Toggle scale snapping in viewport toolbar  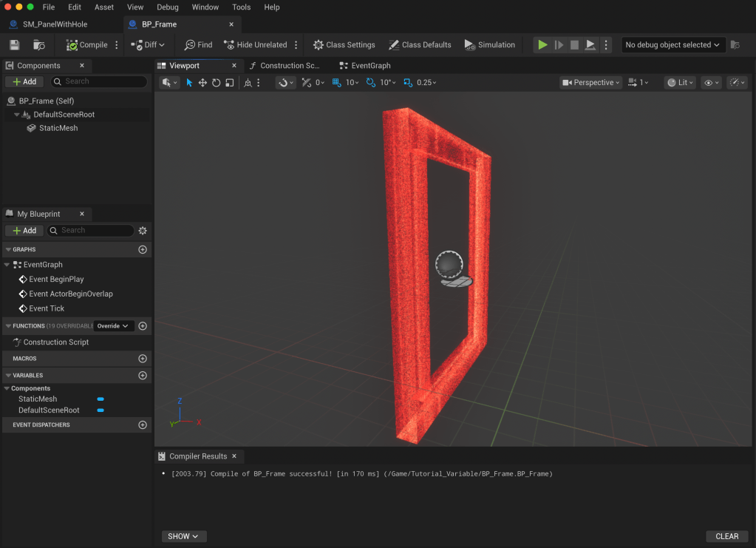click(x=408, y=83)
